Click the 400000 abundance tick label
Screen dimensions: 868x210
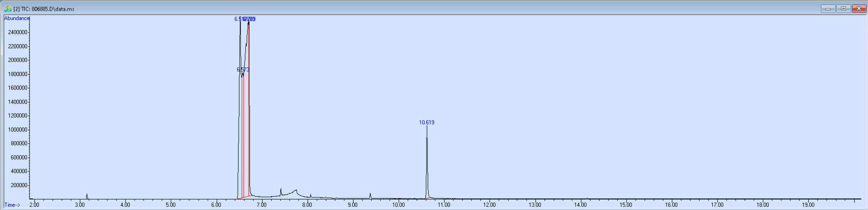click(x=19, y=171)
